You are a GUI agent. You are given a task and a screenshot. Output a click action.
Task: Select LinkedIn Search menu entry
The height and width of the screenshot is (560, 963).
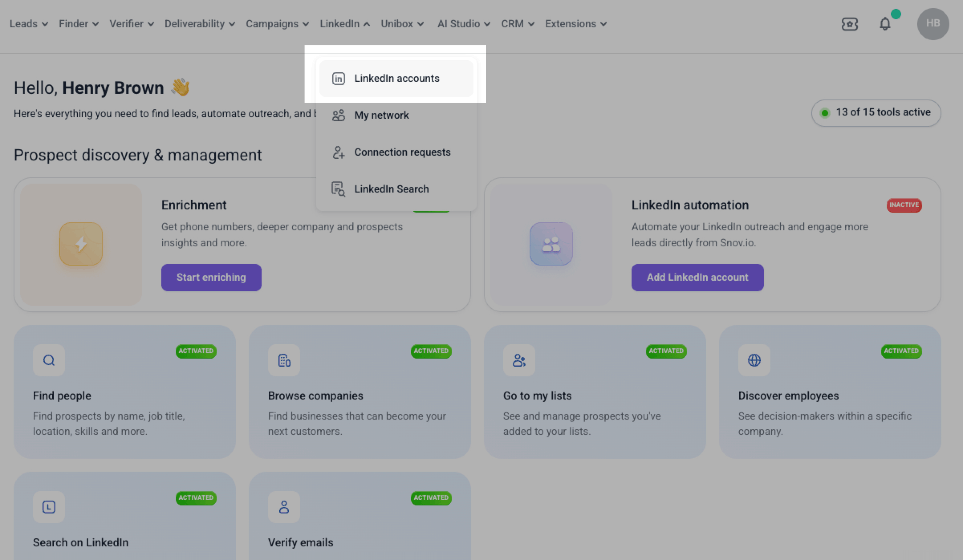(x=396, y=189)
